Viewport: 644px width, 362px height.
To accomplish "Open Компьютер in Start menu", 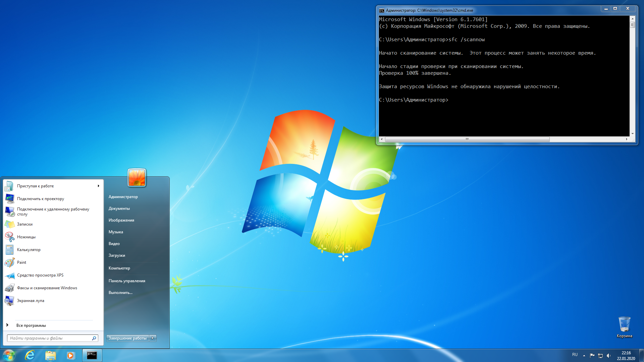I will 119,268.
